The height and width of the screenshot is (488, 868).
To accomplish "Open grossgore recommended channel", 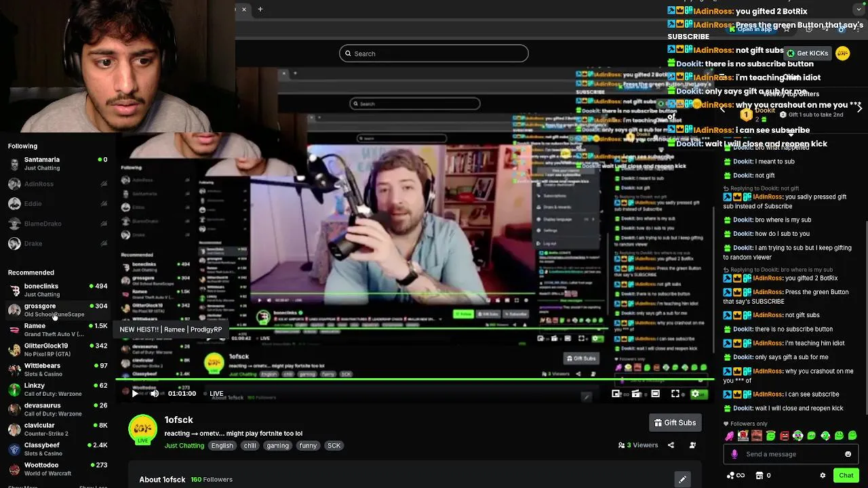I will tap(57, 310).
